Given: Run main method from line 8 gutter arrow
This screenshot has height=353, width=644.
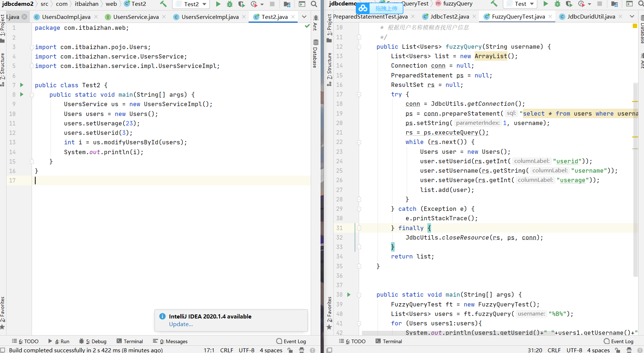Looking at the screenshot, I should click(x=22, y=95).
